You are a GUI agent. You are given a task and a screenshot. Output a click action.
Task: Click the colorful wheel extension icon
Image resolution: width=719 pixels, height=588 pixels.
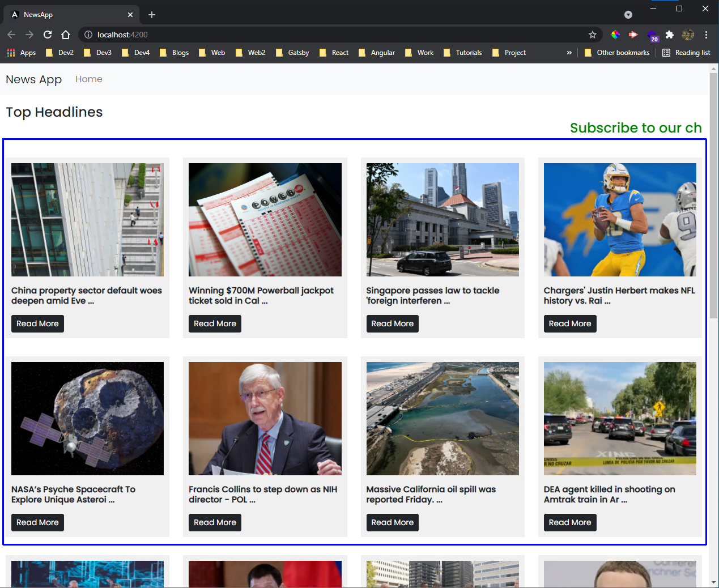pyautogui.click(x=615, y=35)
